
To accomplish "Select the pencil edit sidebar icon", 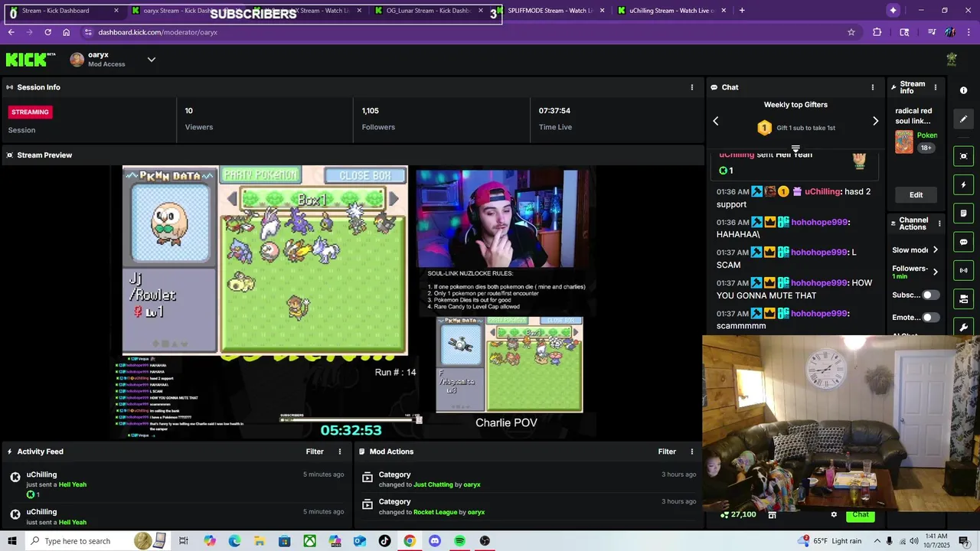I will coord(963,119).
